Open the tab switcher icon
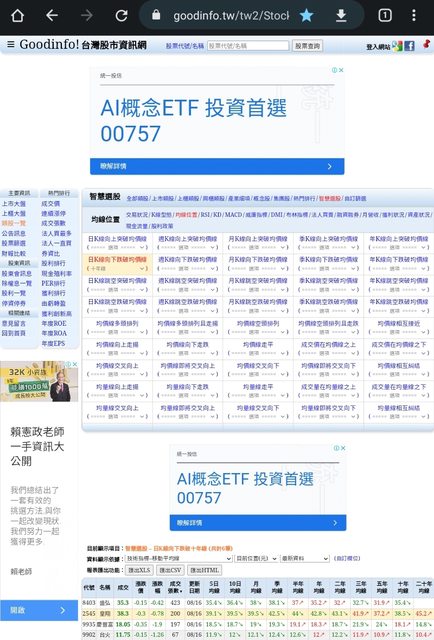 (385, 16)
